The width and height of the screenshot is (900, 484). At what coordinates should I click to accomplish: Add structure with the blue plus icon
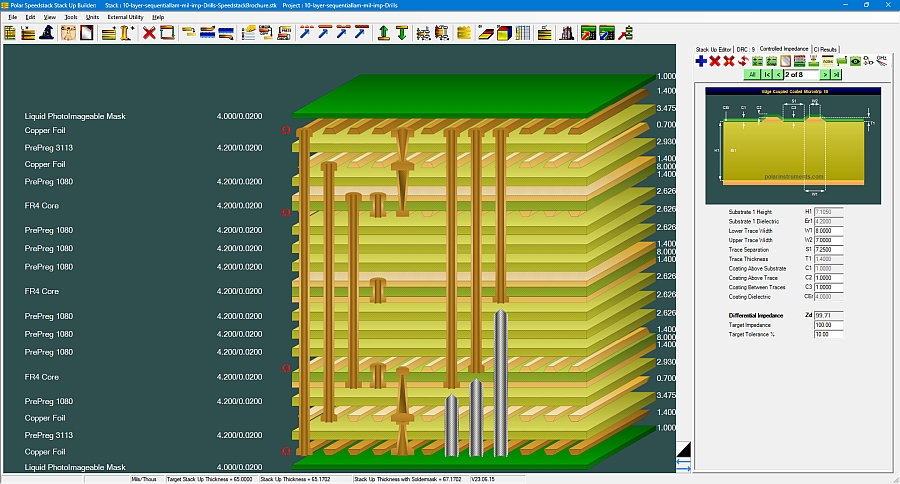click(x=701, y=61)
